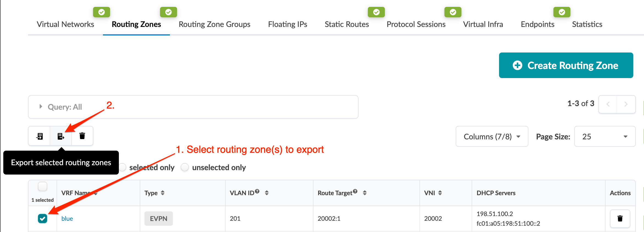644x232 pixels.
Task: Switch to the Virtual Networks tab
Action: click(65, 24)
